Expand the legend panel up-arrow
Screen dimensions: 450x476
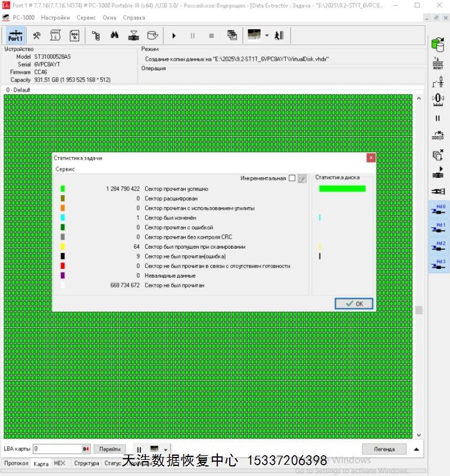point(417,449)
